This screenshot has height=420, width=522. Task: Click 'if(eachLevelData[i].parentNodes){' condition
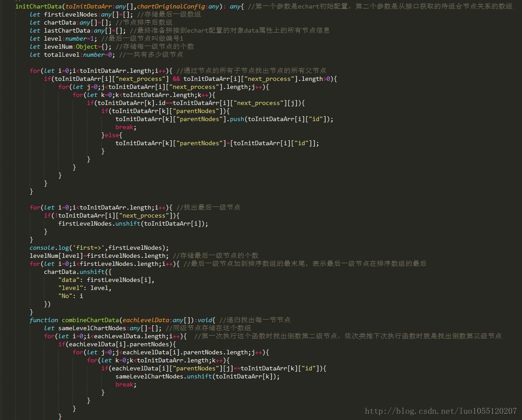[x=117, y=344]
